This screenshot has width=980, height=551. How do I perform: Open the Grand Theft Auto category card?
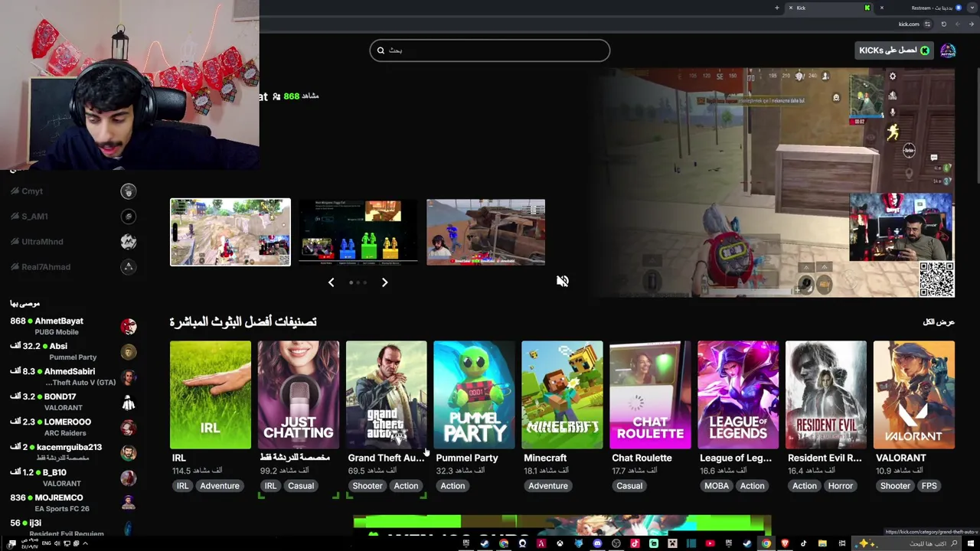click(x=387, y=395)
